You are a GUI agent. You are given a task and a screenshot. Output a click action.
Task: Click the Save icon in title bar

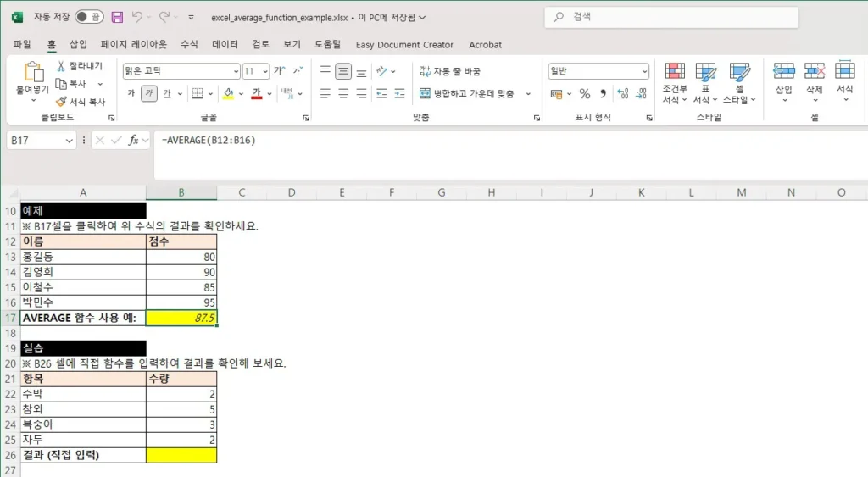[117, 17]
